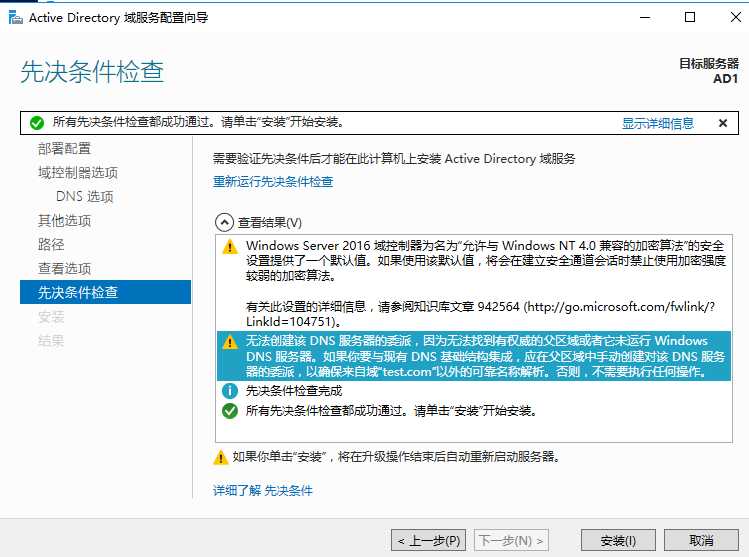This screenshot has width=749, height=557.
Task: Click the 取消 button
Action: 701,541
